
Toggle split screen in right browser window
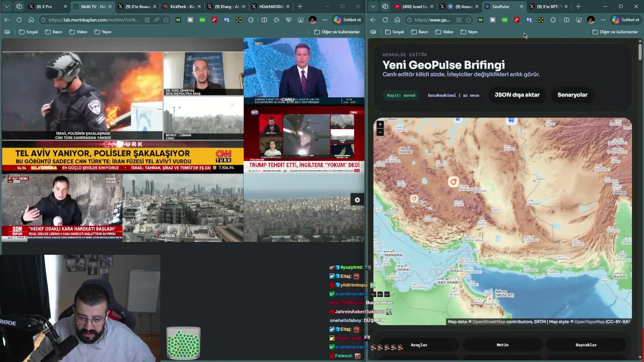coord(567,20)
